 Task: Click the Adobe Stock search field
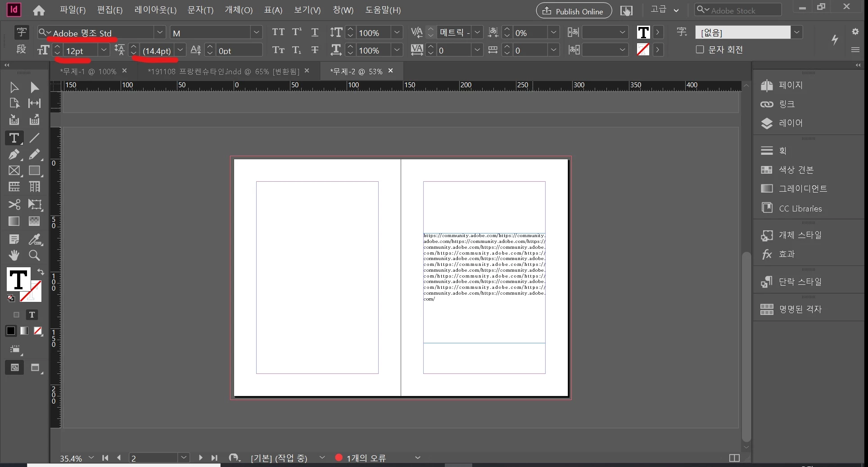point(738,10)
